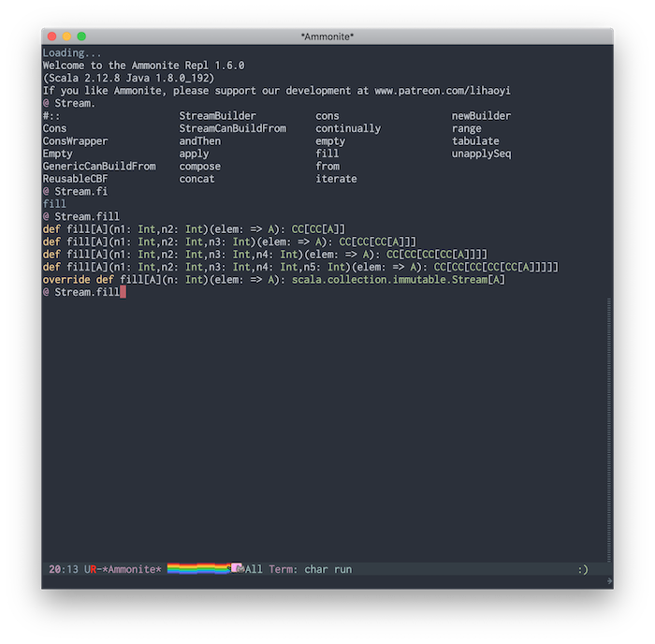Click the 'GenericCanBuildFrom' completion entry
This screenshot has width=655, height=644.
(99, 166)
